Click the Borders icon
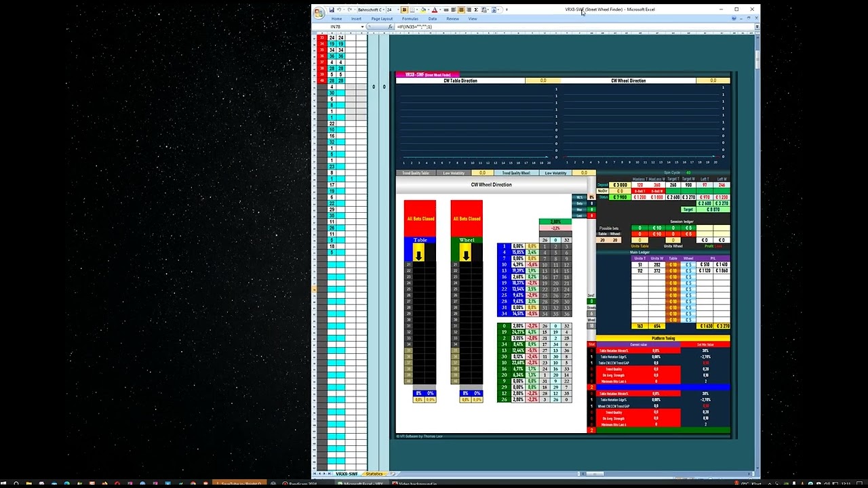Viewport: 868px width, 488px height. coord(412,9)
